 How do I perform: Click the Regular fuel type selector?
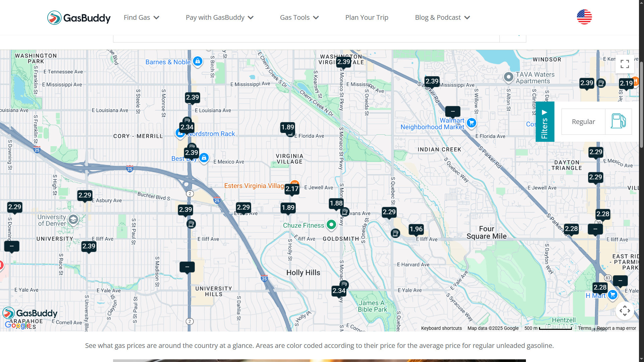(583, 122)
